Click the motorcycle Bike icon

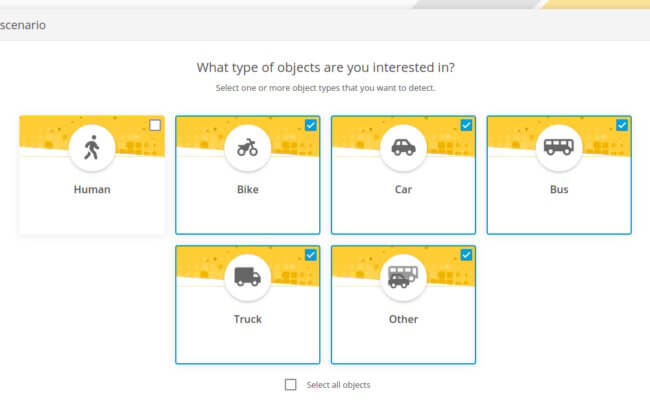click(x=247, y=148)
